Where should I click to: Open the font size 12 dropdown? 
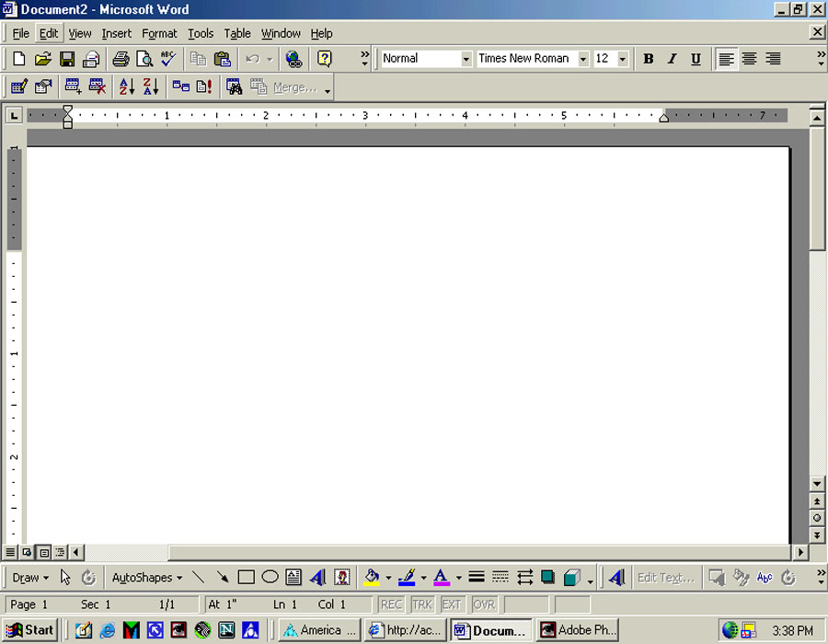pos(623,59)
